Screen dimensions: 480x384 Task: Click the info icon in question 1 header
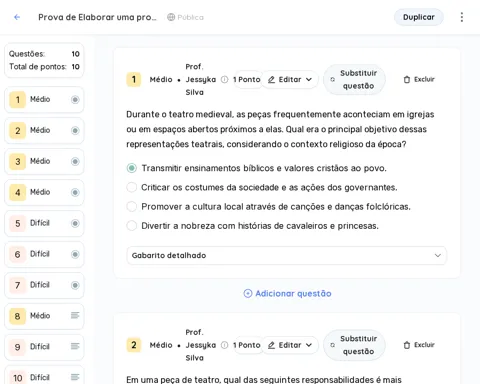coord(225,79)
